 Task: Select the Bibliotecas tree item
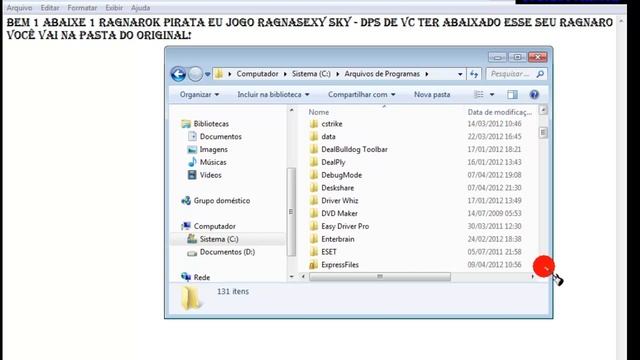click(x=211, y=124)
